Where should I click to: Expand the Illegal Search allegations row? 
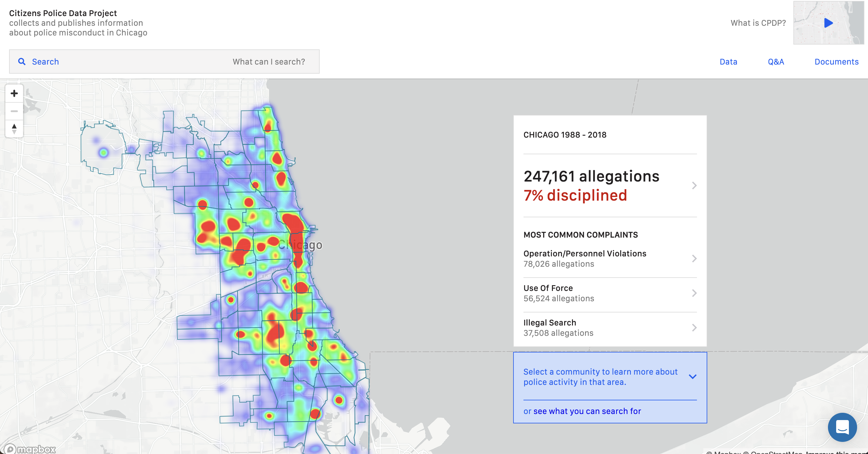coord(694,328)
